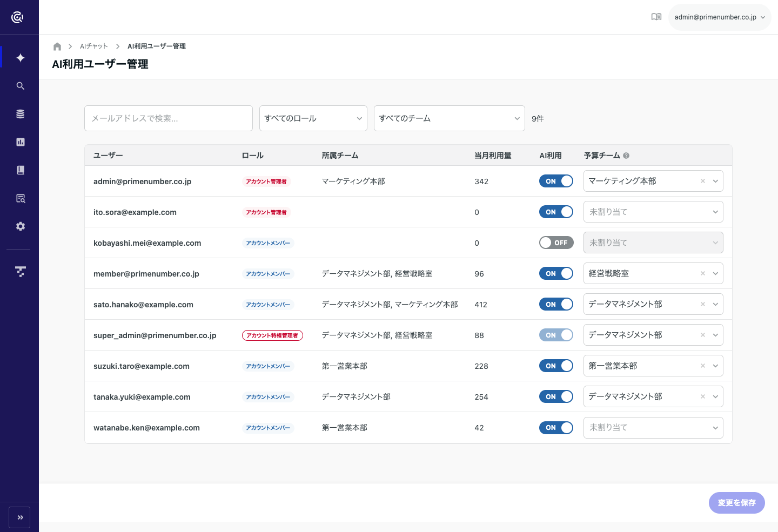
Task: Click the kobayashi.mei@example.com user cell
Action: point(147,243)
